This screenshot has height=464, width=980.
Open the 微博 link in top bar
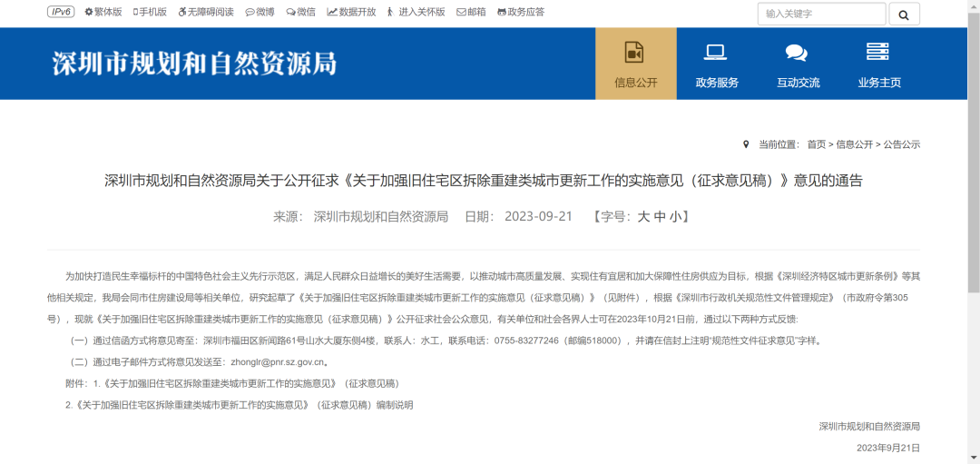[260, 12]
